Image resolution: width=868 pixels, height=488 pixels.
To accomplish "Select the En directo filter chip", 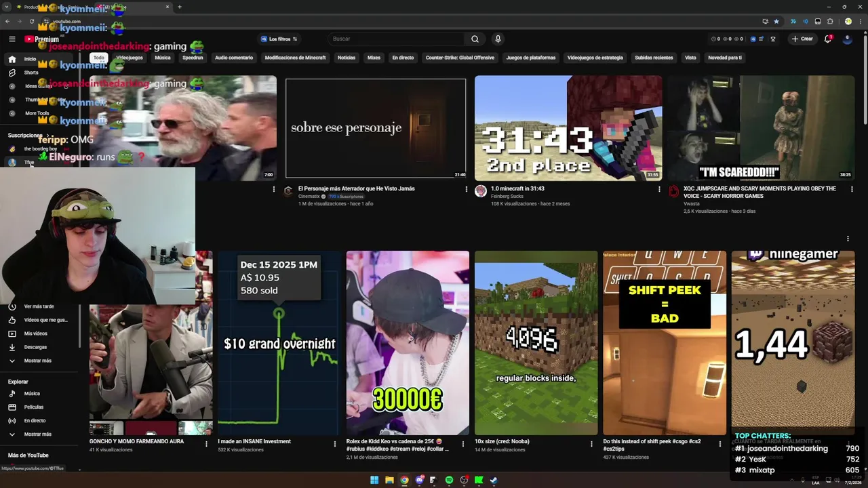I will coord(403,58).
